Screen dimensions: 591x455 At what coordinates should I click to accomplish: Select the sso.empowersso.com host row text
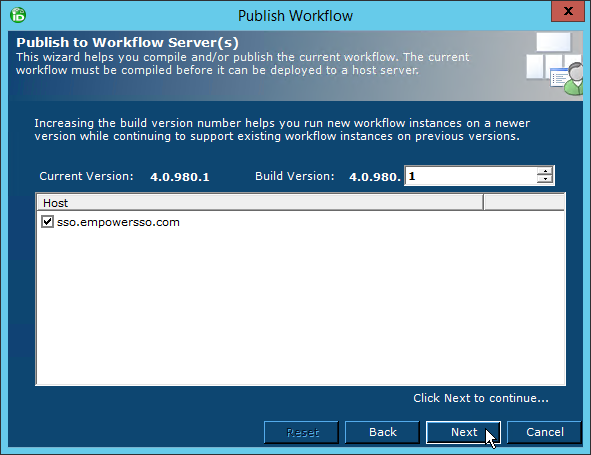point(118,222)
